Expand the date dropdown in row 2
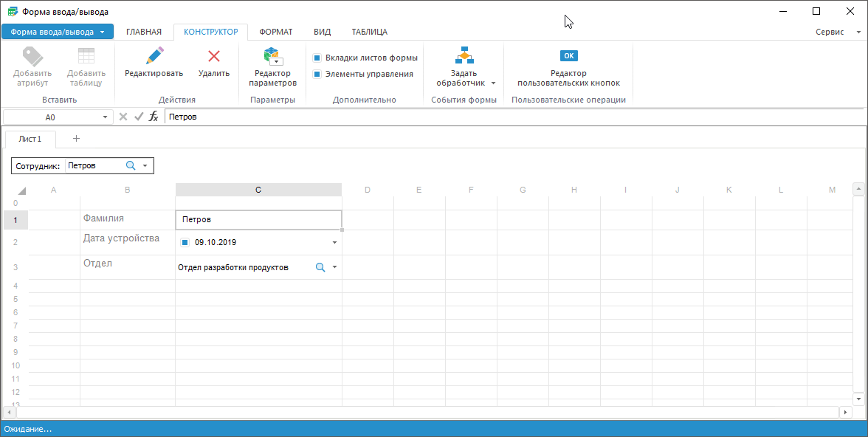 tap(334, 242)
